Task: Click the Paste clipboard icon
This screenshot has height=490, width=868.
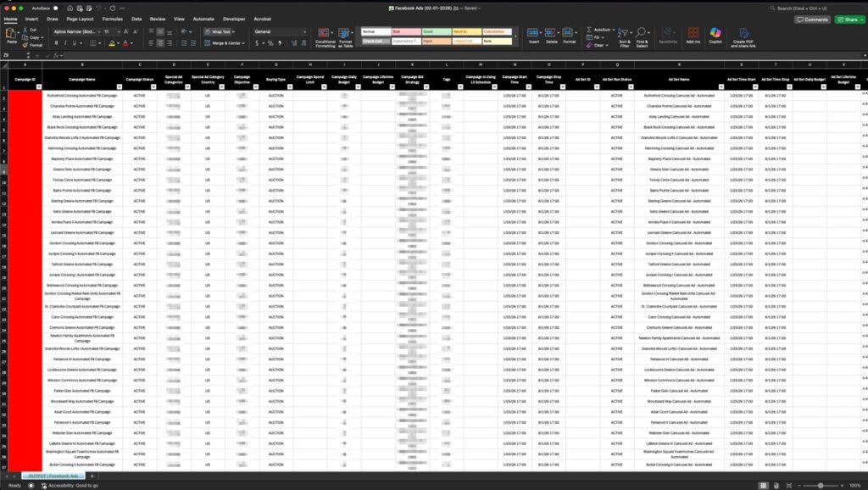Action: point(12,35)
